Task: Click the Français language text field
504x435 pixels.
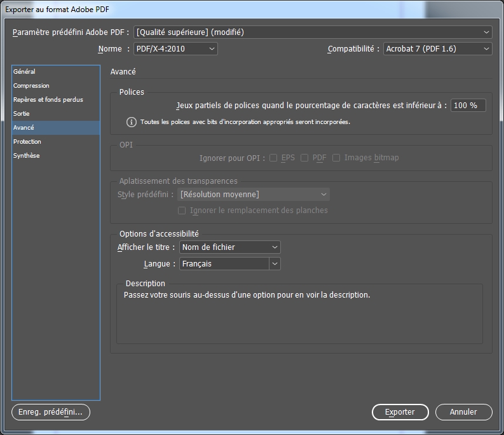Action: [x=224, y=264]
